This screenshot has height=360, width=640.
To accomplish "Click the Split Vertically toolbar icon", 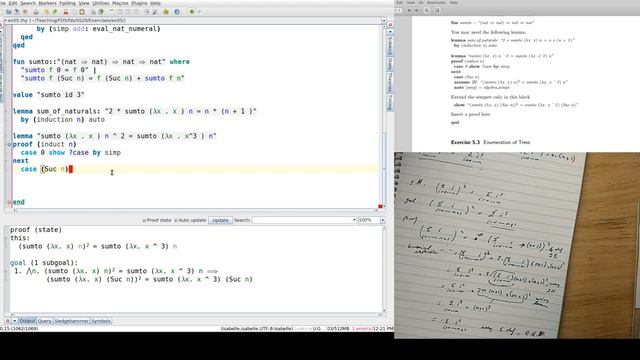I will [x=136, y=12].
